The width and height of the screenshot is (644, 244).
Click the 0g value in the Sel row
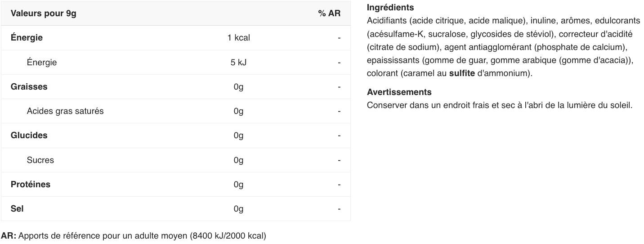pyautogui.click(x=238, y=209)
